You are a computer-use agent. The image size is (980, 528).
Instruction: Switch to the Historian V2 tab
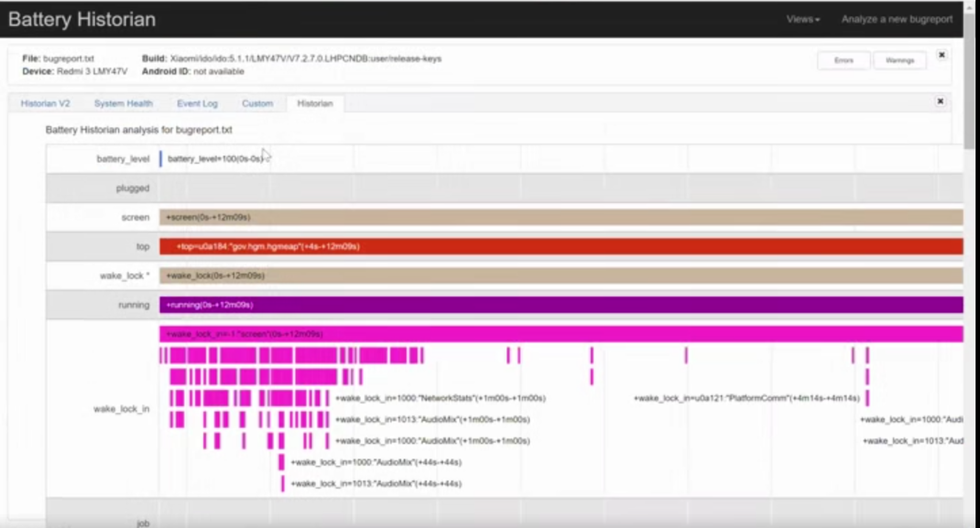[x=45, y=103]
